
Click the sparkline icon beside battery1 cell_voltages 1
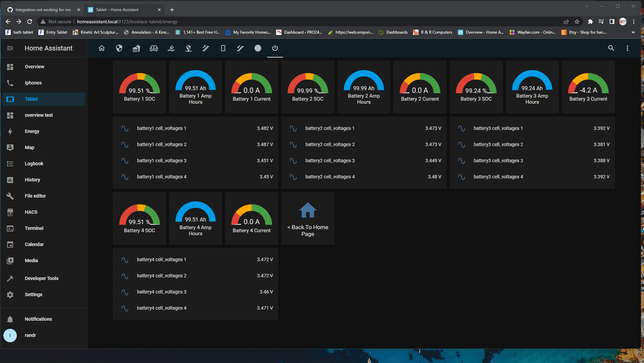[x=125, y=128]
